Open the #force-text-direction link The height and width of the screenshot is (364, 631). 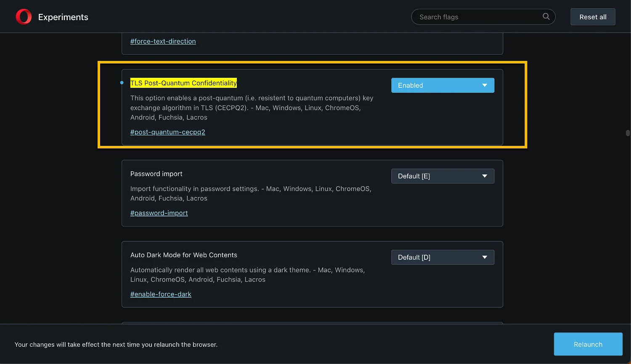[x=163, y=41]
